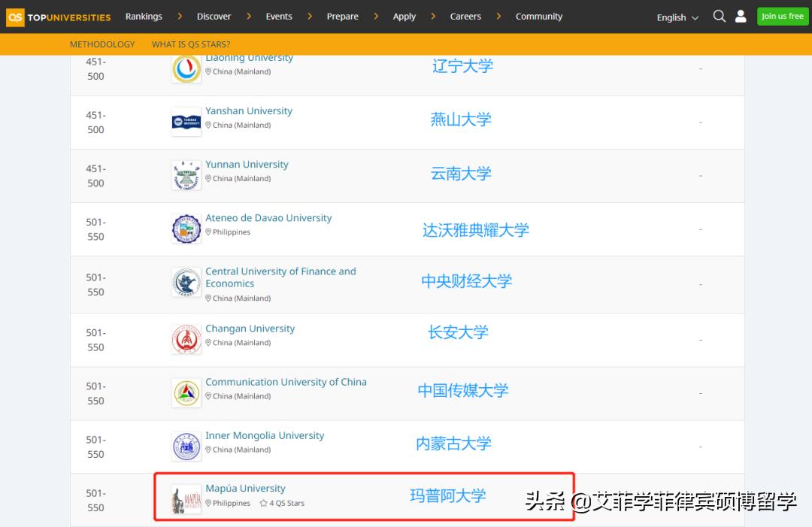The width and height of the screenshot is (812, 527).
Task: Select the Liaoning University crest logo
Action: (186, 68)
